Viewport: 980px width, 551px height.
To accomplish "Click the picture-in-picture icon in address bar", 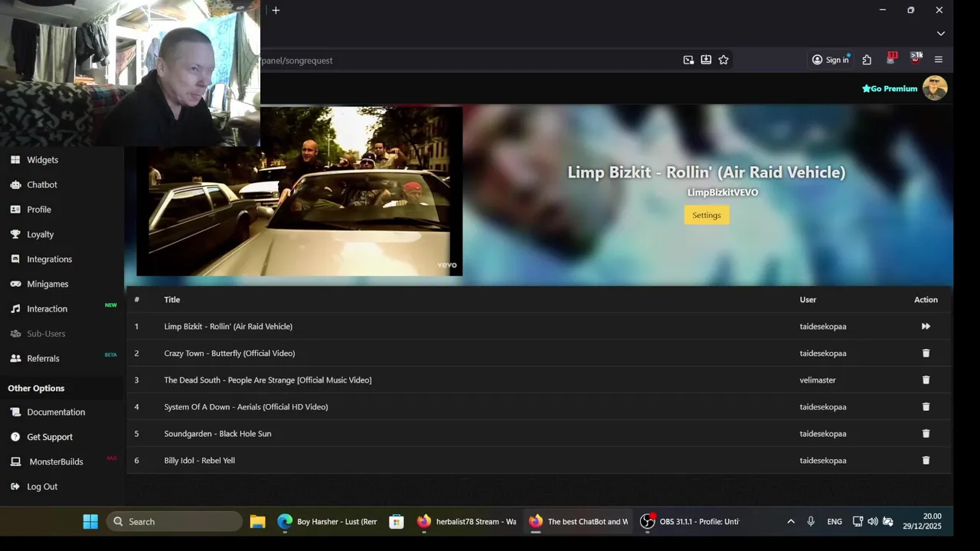I will tap(688, 60).
